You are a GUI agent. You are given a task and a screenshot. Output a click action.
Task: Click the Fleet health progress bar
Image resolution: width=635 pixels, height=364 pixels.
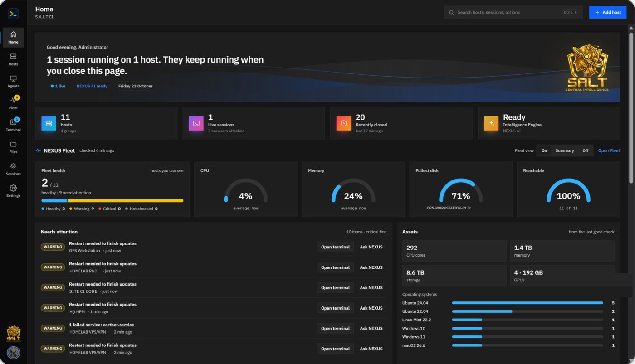(x=112, y=200)
